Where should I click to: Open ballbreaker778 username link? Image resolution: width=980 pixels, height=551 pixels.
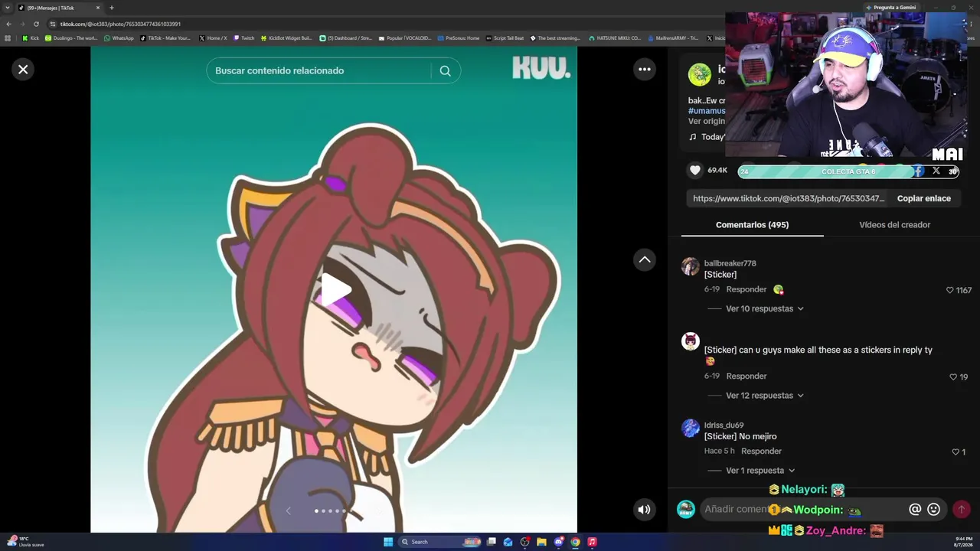pyautogui.click(x=730, y=263)
